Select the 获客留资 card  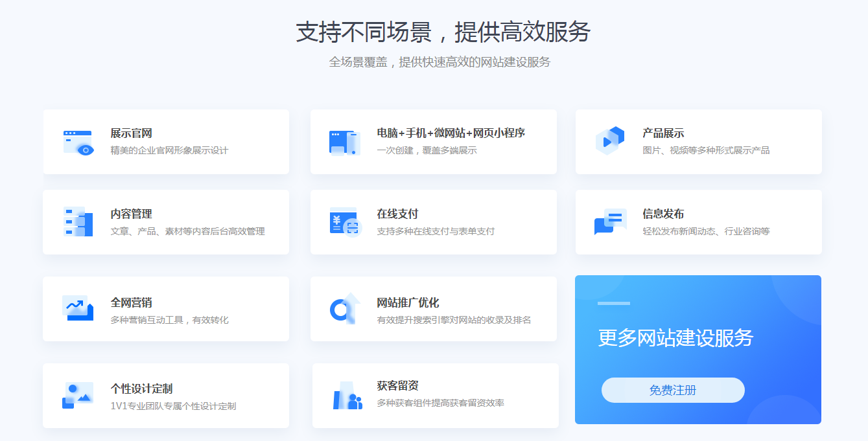(x=433, y=395)
